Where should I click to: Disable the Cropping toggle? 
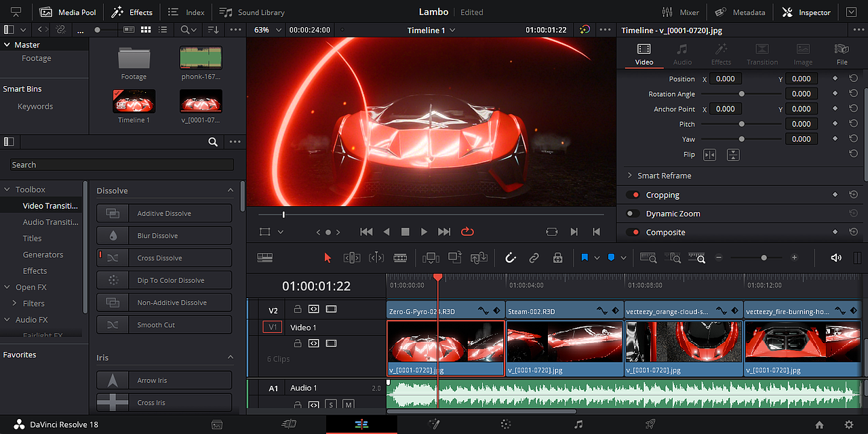coord(633,195)
